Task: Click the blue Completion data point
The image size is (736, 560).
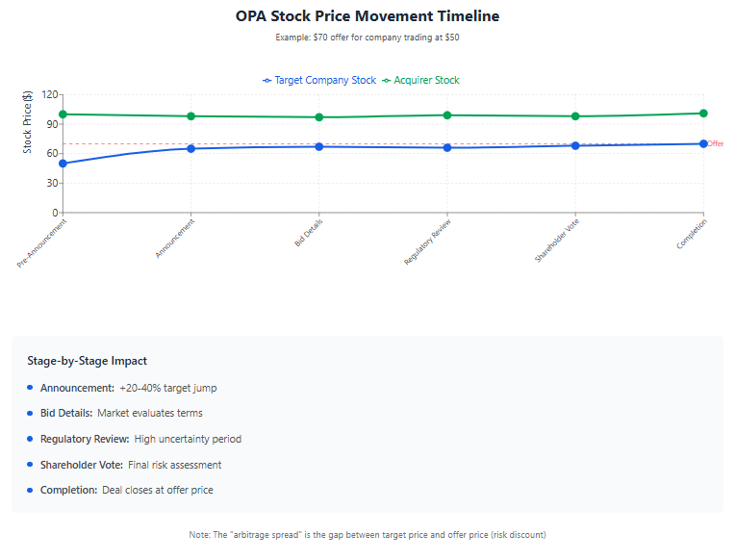Action: pos(703,144)
